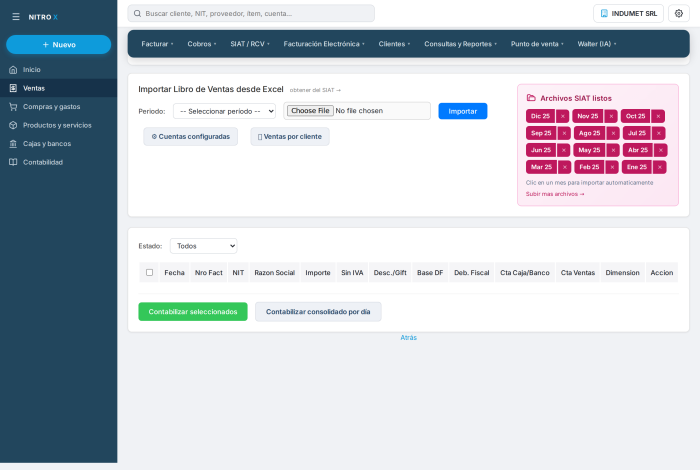Expand the Punto de venta menu
The width and height of the screenshot is (700, 470).
pos(537,44)
